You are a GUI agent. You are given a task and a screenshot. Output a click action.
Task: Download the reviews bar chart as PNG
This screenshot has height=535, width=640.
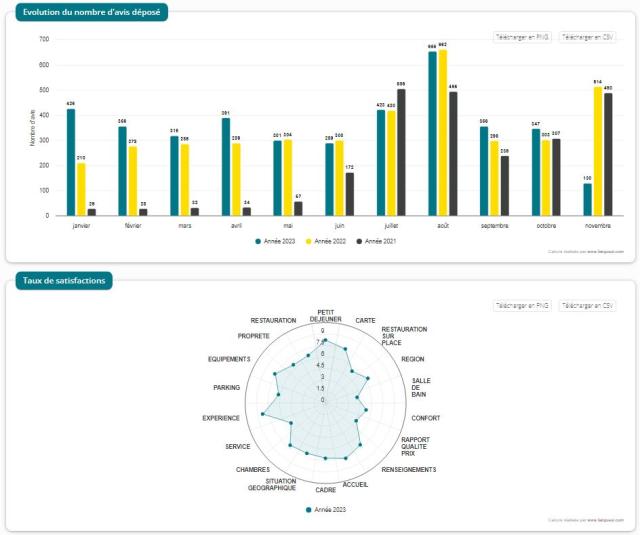point(522,37)
